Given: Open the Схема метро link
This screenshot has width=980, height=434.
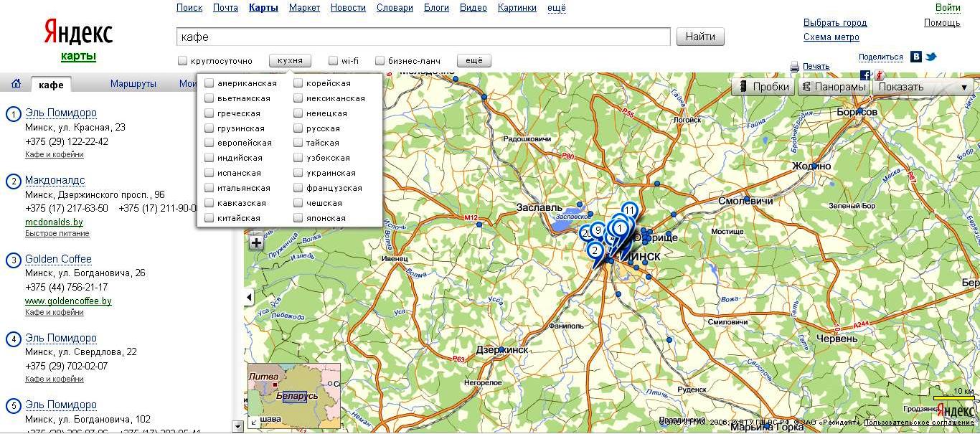Looking at the screenshot, I should pos(831,37).
